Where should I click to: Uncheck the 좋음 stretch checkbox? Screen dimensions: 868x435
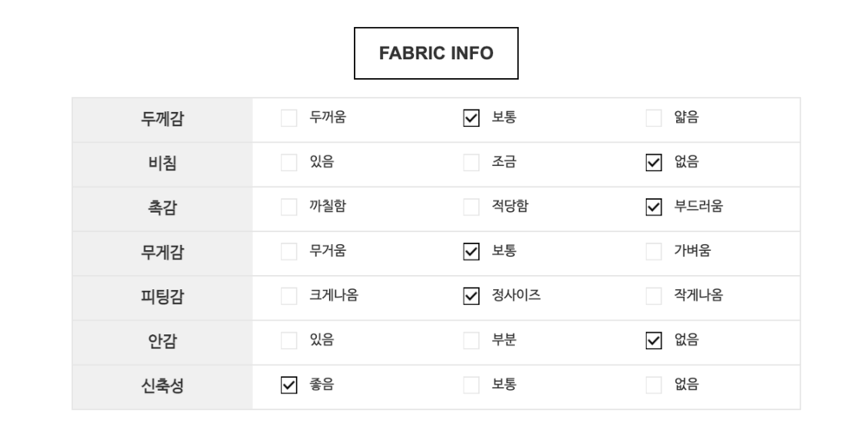pyautogui.click(x=289, y=386)
